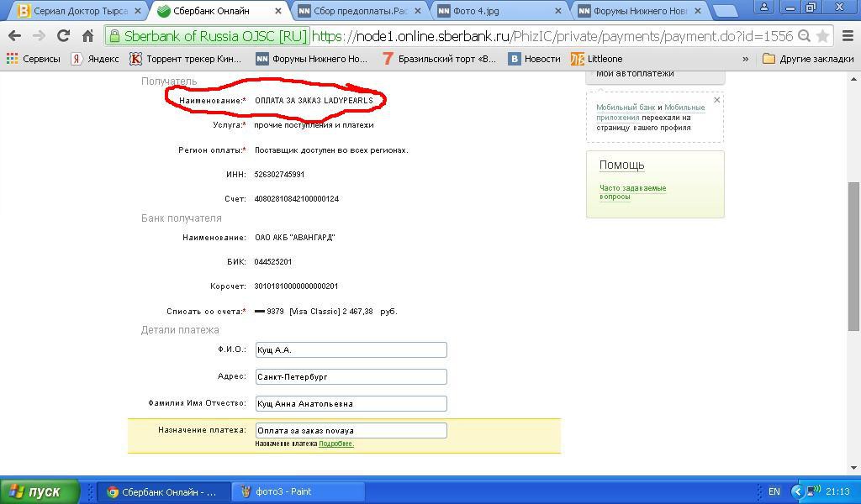This screenshot has width=861, height=504.
Task: Close the Сбор предоплаты tab
Action: pos(418,11)
